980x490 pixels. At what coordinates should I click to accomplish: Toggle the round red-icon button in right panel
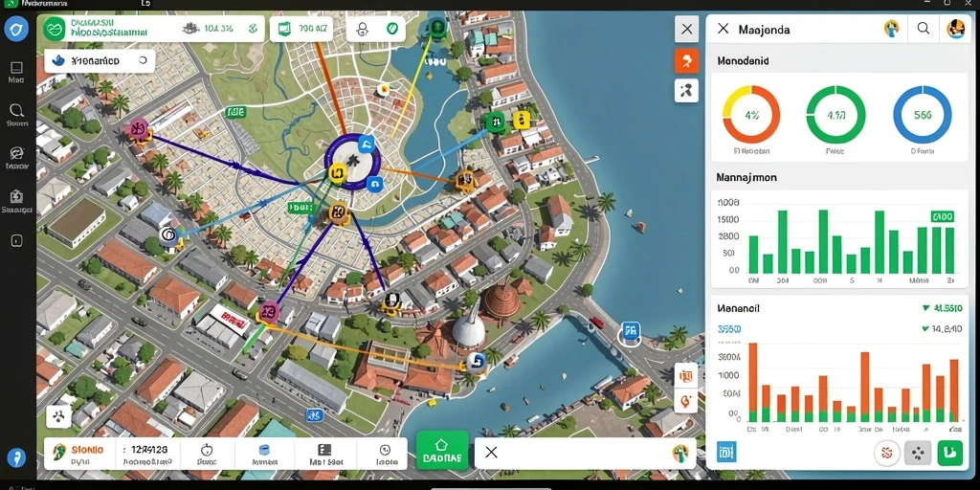tap(886, 453)
